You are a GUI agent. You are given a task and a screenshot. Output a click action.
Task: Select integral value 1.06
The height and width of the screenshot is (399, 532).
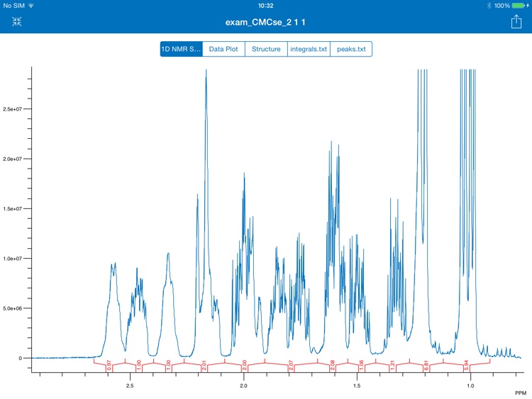361,365
